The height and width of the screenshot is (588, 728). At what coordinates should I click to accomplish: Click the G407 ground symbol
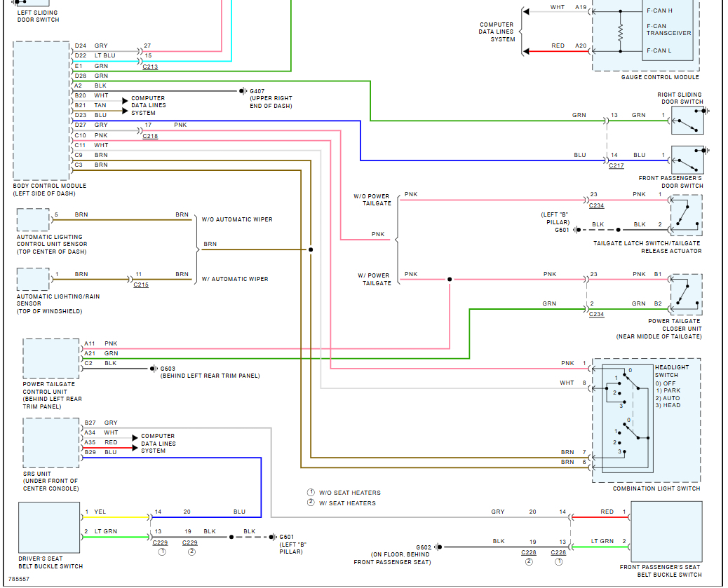[243, 91]
